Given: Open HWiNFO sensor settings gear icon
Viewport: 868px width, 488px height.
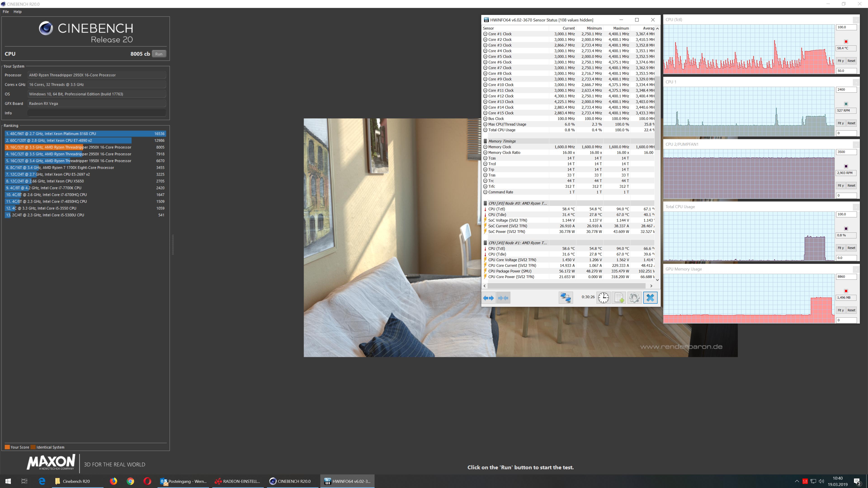Looking at the screenshot, I should coord(634,298).
